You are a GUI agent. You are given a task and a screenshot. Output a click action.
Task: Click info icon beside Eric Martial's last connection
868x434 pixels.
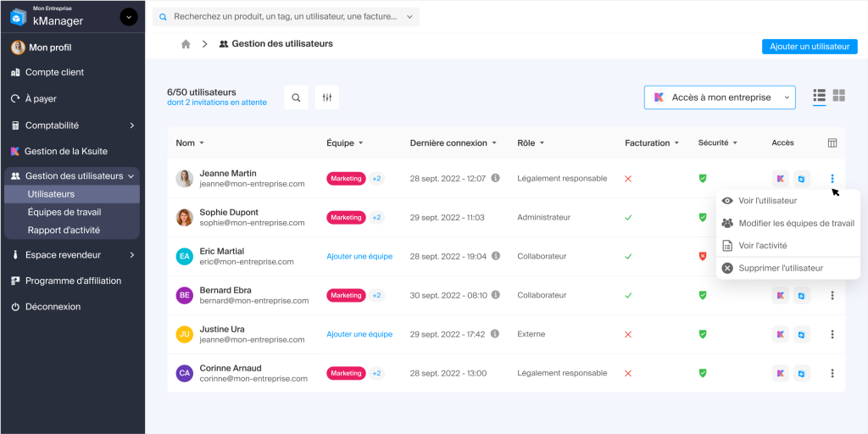tap(494, 256)
